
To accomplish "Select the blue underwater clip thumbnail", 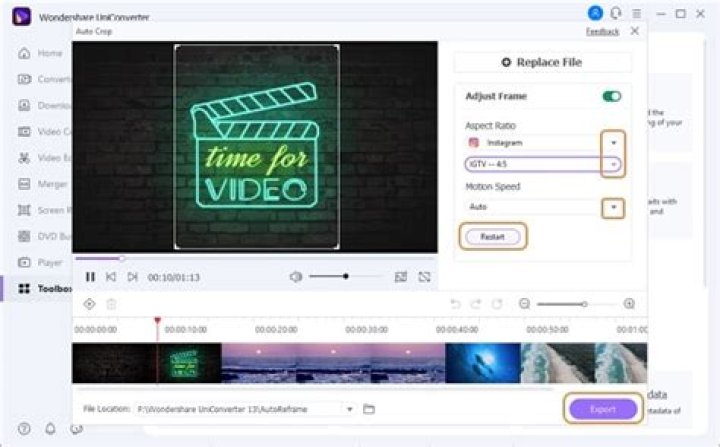I will coord(483,363).
